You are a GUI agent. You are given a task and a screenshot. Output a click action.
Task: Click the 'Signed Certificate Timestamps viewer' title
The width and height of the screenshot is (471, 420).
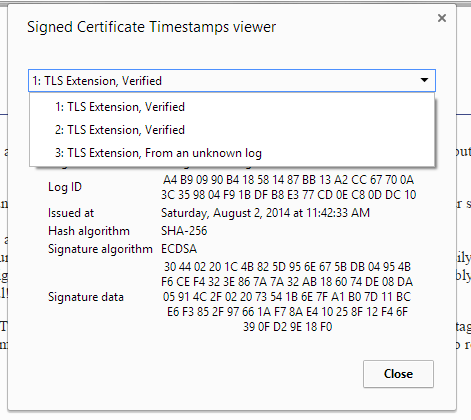pos(152,27)
